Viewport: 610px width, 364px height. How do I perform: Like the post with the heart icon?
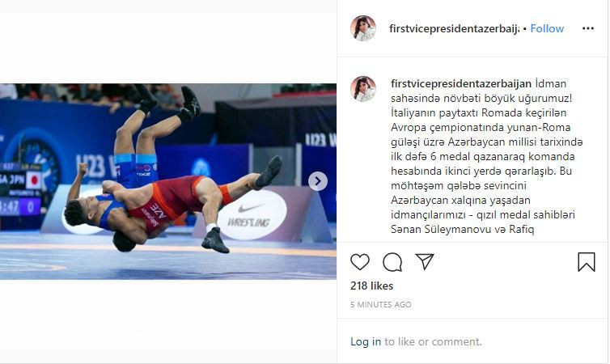[x=360, y=262]
